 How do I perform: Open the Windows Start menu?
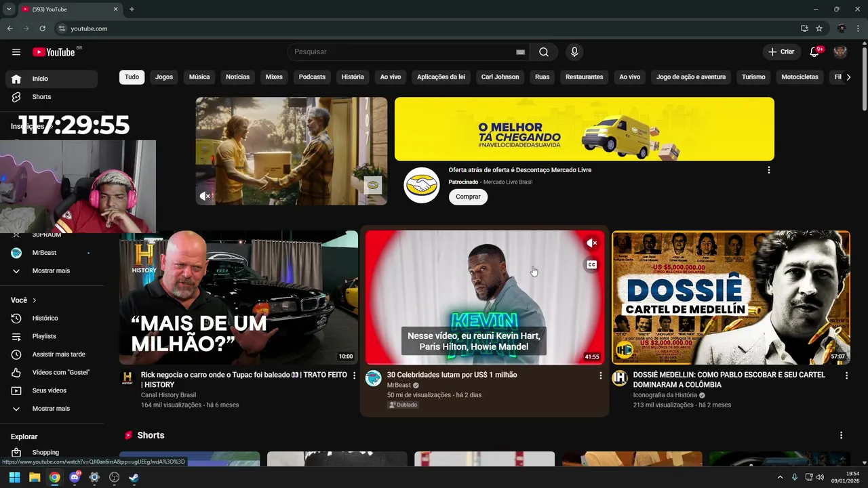[14, 477]
